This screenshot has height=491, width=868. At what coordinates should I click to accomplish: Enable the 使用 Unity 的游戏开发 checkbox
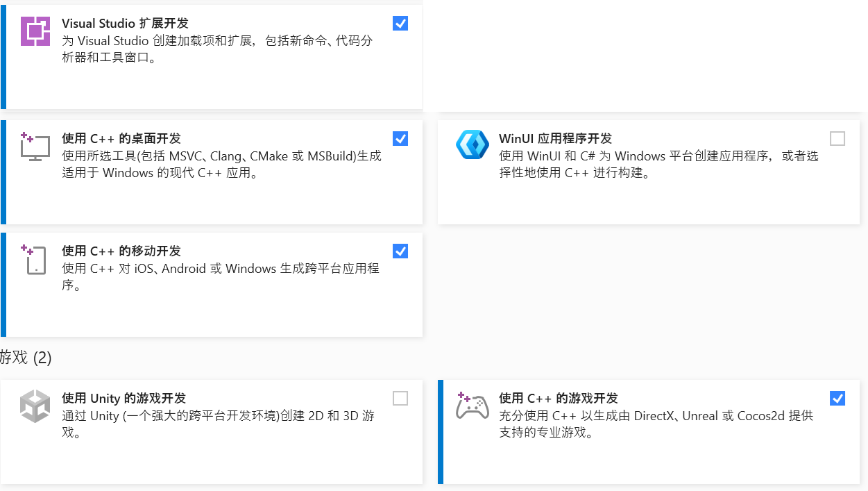coord(400,399)
